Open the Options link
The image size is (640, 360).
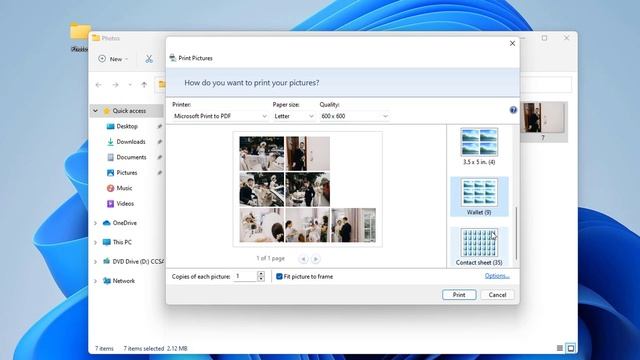coord(497,276)
